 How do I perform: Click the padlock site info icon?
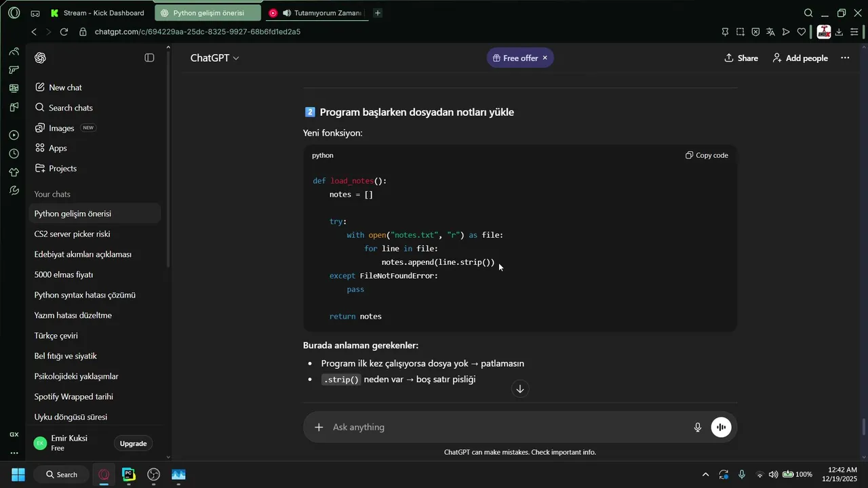pyautogui.click(x=83, y=32)
